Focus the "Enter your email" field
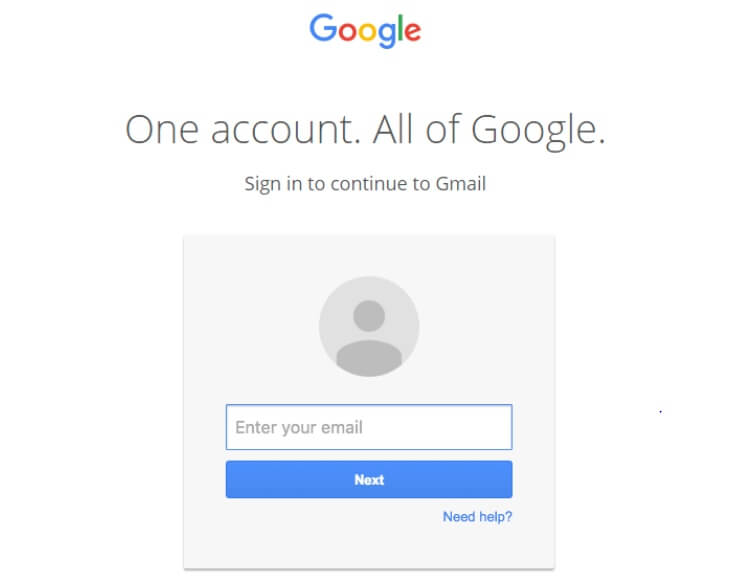Image resolution: width=737 pixels, height=583 pixels. click(x=368, y=427)
